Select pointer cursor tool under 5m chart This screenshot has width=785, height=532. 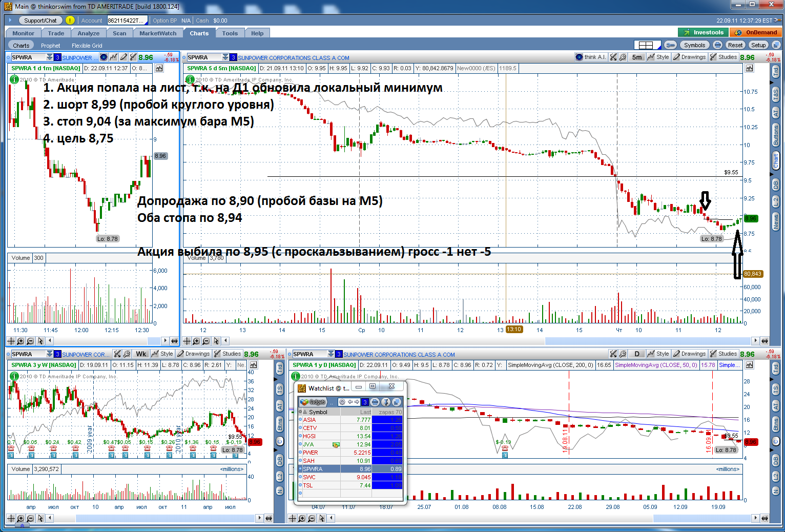tap(216, 341)
